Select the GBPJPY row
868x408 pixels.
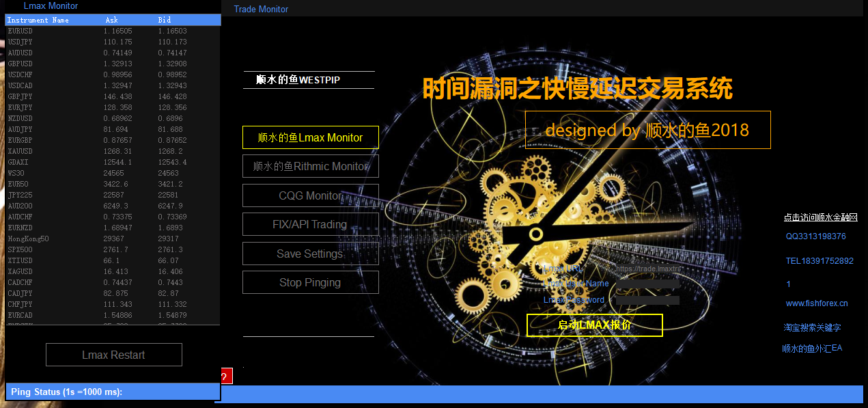click(x=113, y=96)
